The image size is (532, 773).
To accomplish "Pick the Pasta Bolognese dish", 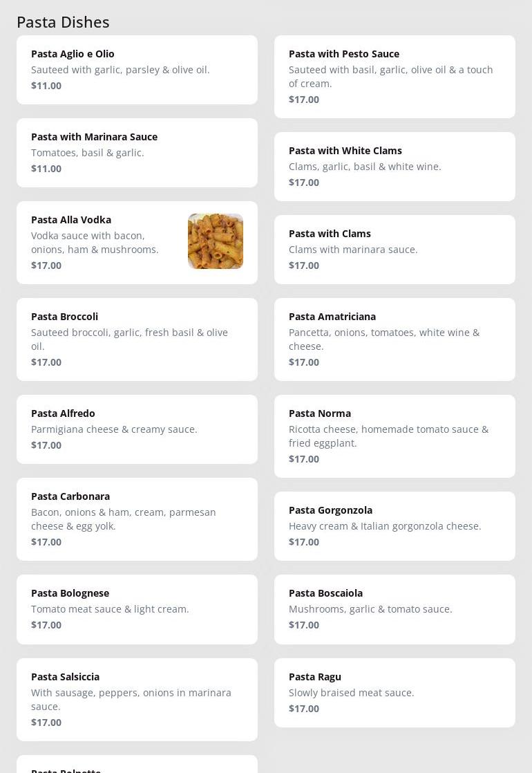I will pyautogui.click(x=137, y=609).
